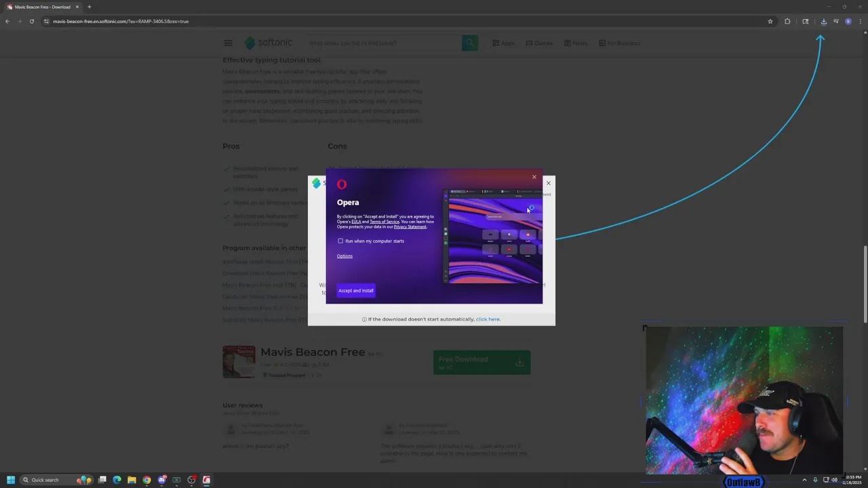Screen dimensions: 868x488
Task: Bookmark this page with the star icon
Action: (770, 21)
